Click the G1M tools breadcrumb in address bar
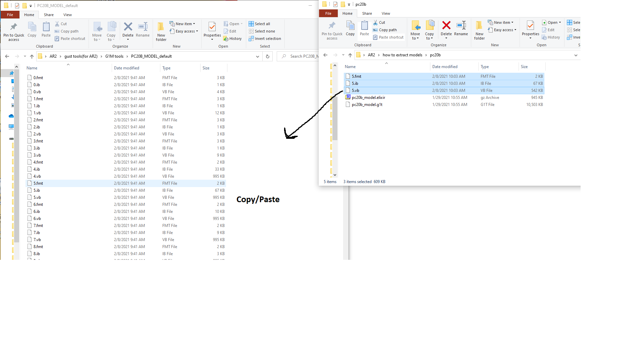The height and width of the screenshot is (350, 644). point(114,56)
